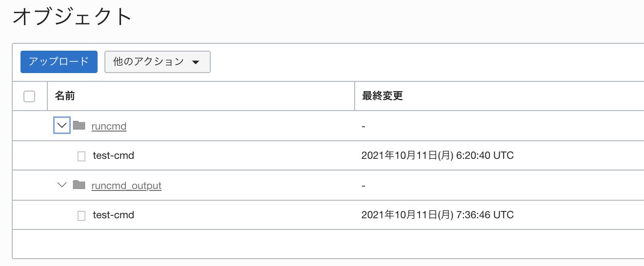The height and width of the screenshot is (266, 644).
Task: Open the 他のアクション dropdown menu
Action: coord(157,62)
